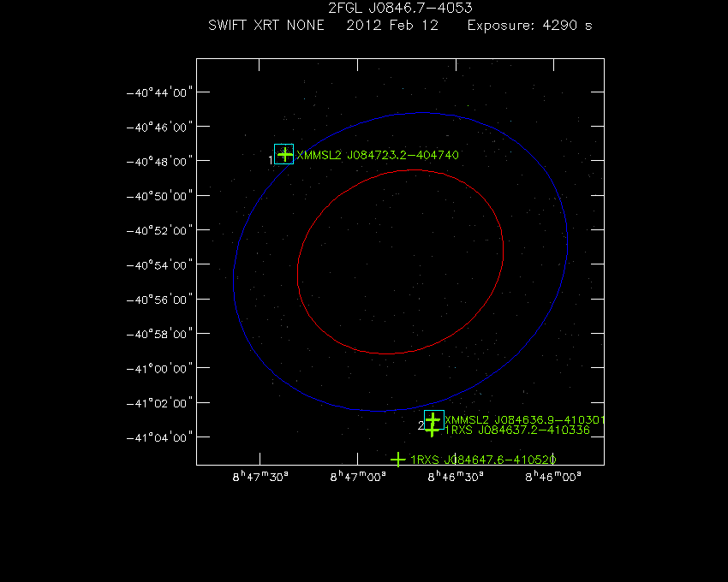Click the right ascension label 8h46m00s
This screenshot has height=582, width=728.
pyautogui.click(x=553, y=477)
